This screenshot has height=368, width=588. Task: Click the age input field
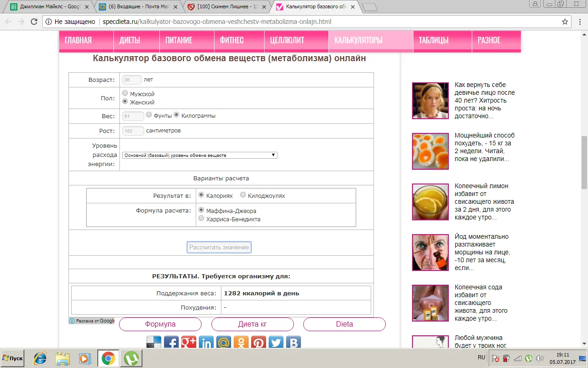tap(132, 80)
